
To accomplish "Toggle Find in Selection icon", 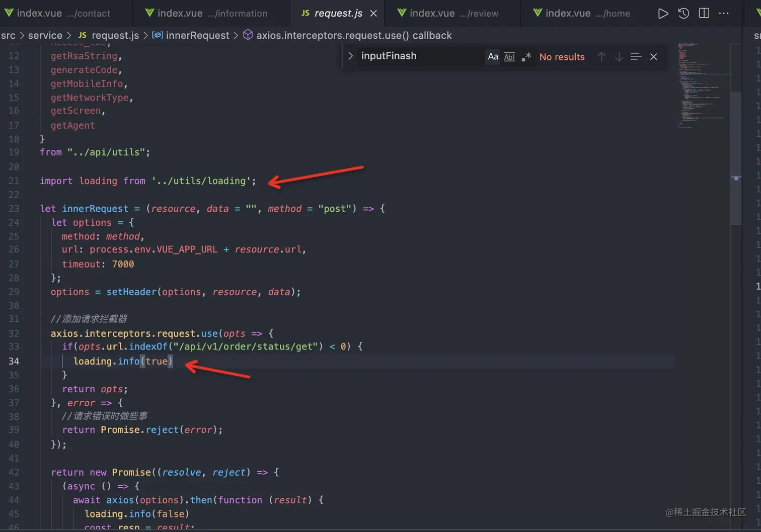I will pos(636,57).
